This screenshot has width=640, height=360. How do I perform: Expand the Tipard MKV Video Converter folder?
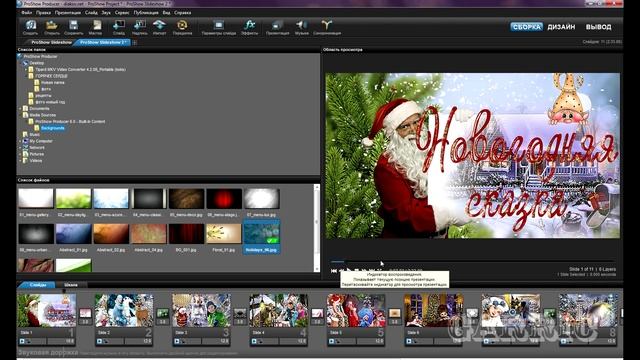tap(26, 69)
